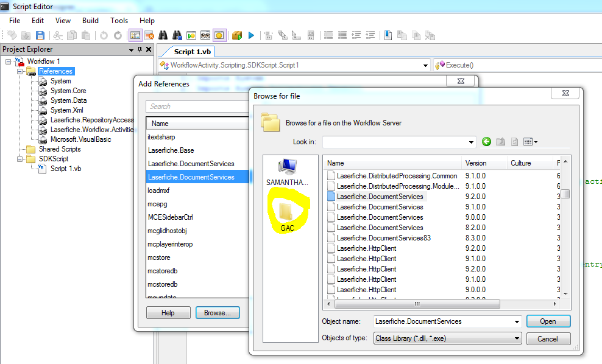Click the Paste clipboard toolbar icon

click(86, 35)
